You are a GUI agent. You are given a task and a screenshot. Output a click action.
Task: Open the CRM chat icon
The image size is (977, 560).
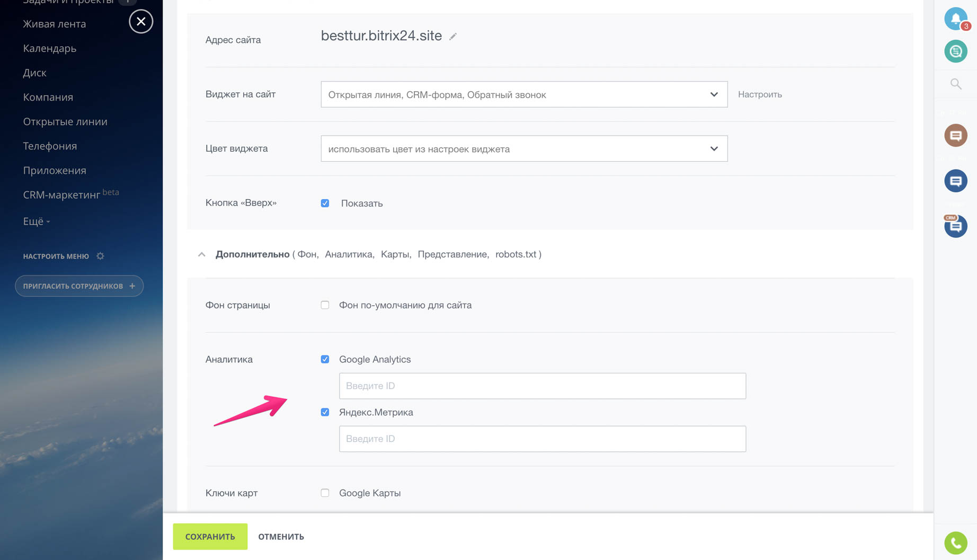click(x=955, y=226)
